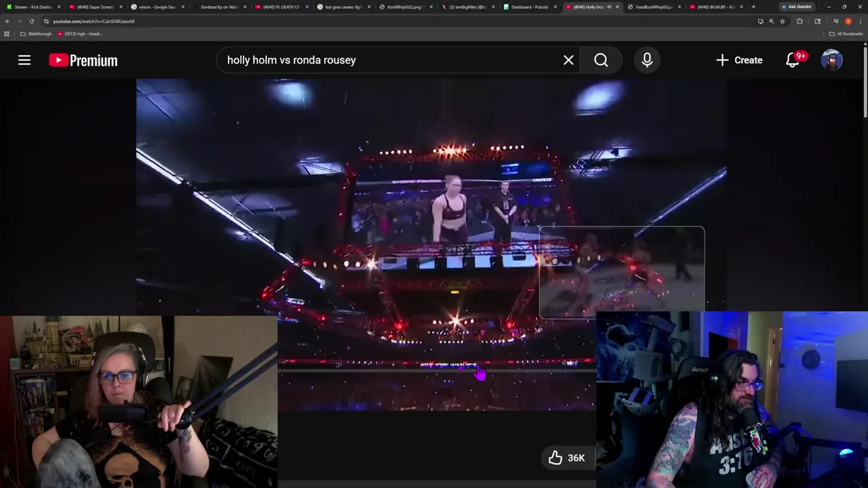Close the Holly Holm YouTube tab
Image resolution: width=868 pixels, height=488 pixels.
coord(617,7)
